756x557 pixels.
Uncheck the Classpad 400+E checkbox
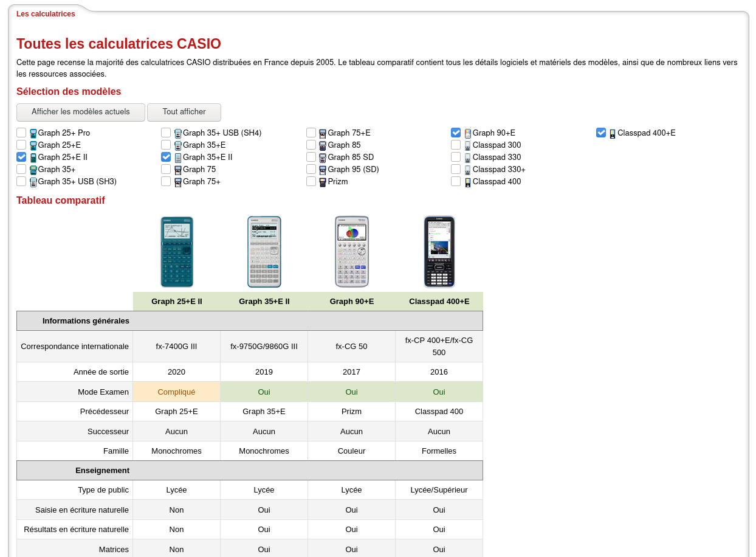pyautogui.click(x=601, y=133)
